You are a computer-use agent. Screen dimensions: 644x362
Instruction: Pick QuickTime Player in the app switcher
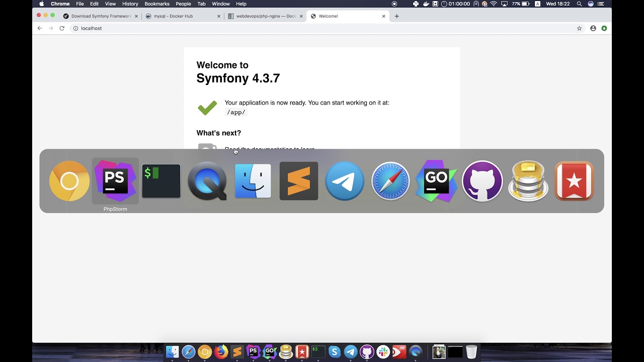click(x=207, y=181)
